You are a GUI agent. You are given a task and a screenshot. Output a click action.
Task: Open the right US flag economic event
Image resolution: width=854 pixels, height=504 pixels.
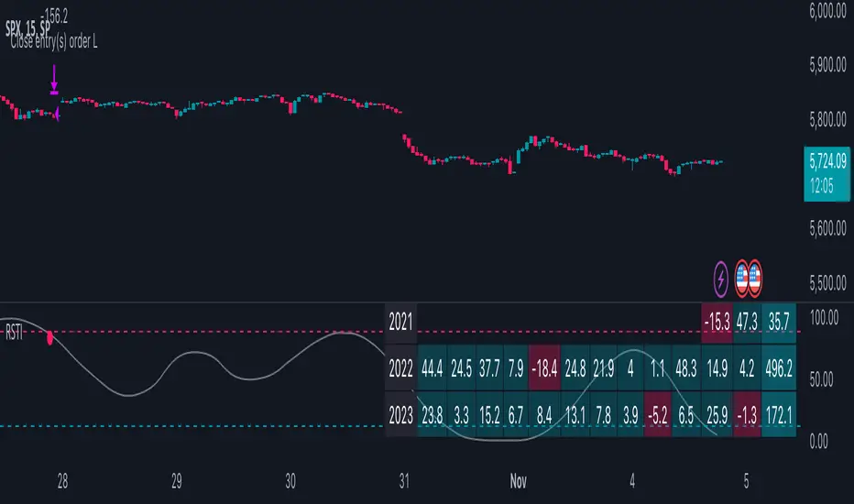(755, 279)
